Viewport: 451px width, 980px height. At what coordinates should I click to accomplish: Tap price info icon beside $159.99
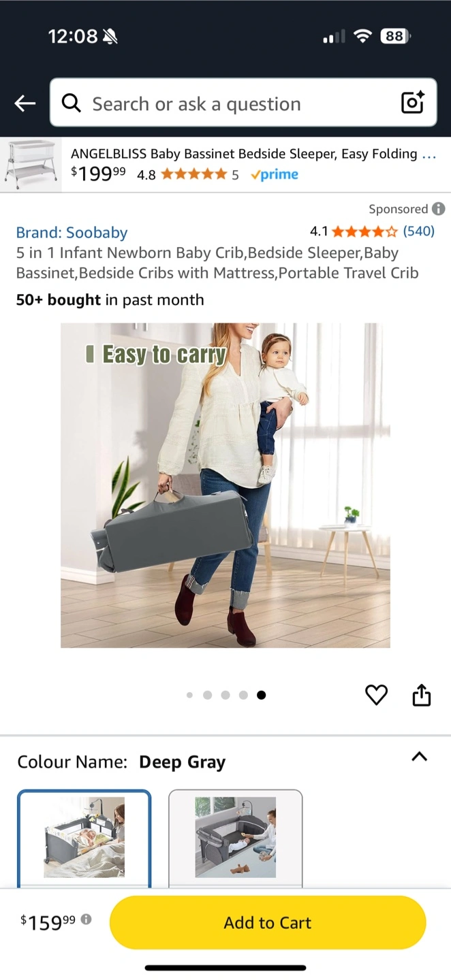(x=86, y=919)
